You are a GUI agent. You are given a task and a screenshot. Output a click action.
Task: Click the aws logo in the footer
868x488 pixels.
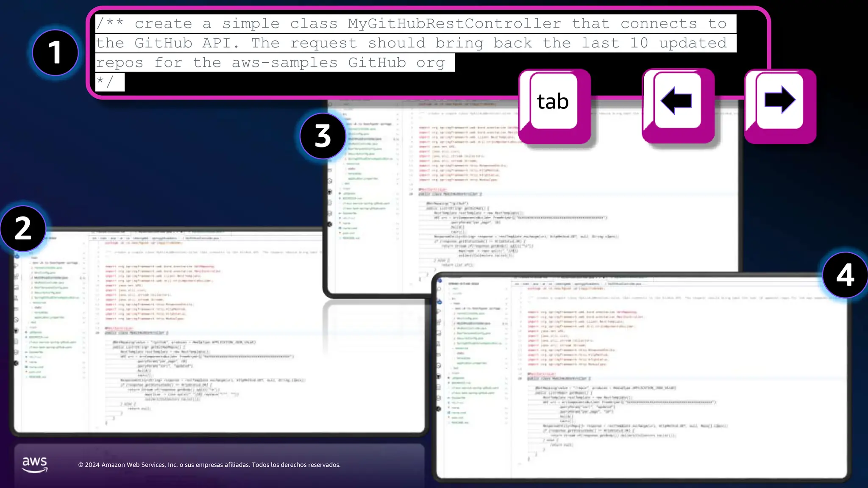[35, 465]
